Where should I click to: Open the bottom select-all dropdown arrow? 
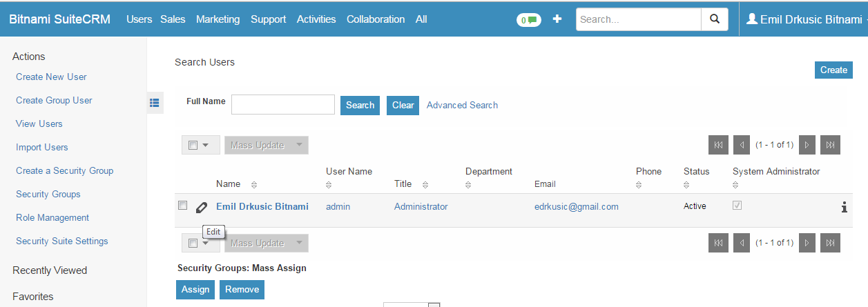click(x=206, y=243)
